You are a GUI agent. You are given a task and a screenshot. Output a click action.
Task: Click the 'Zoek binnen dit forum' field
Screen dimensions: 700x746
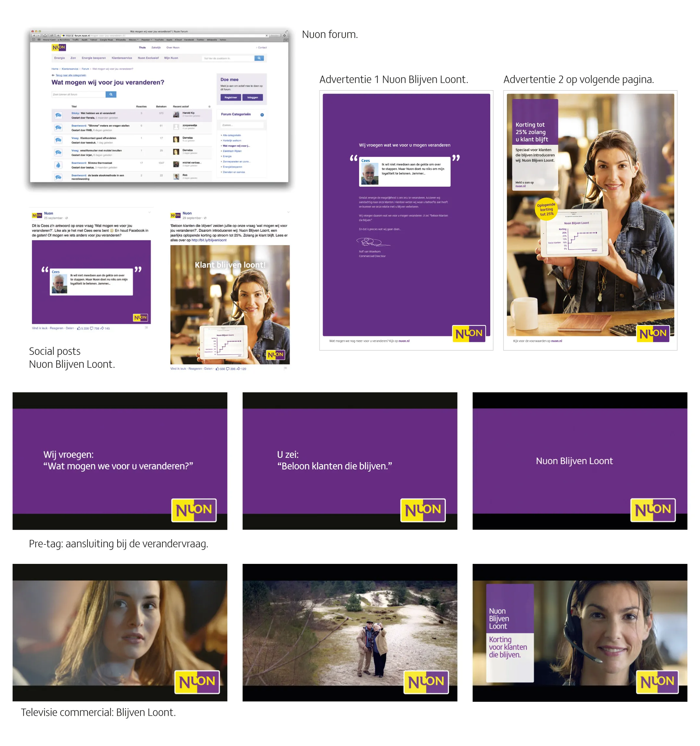click(x=79, y=94)
